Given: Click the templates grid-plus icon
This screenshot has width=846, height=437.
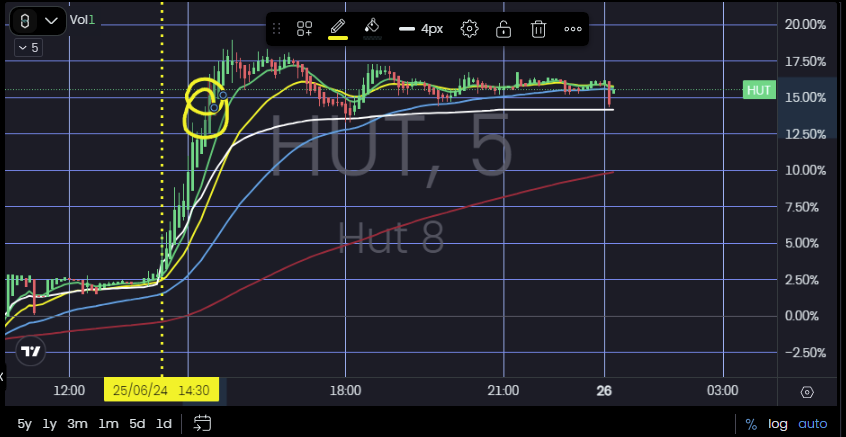Looking at the screenshot, I should coord(304,28).
